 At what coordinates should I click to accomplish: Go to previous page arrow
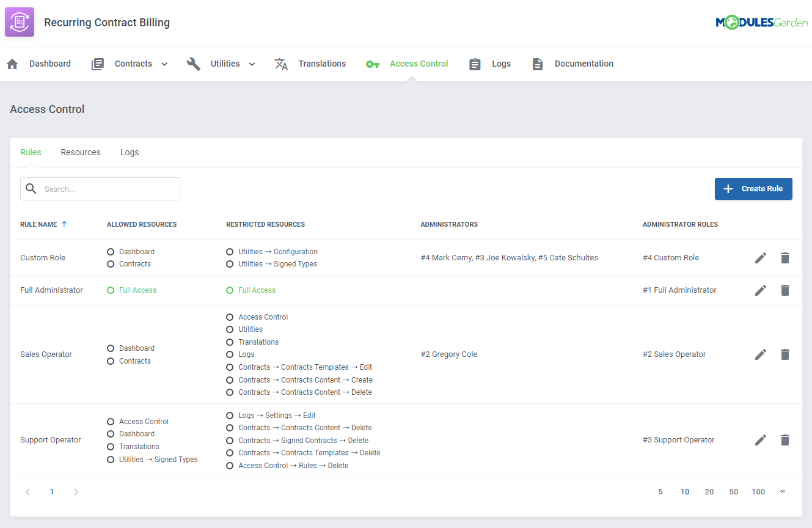pos(27,492)
